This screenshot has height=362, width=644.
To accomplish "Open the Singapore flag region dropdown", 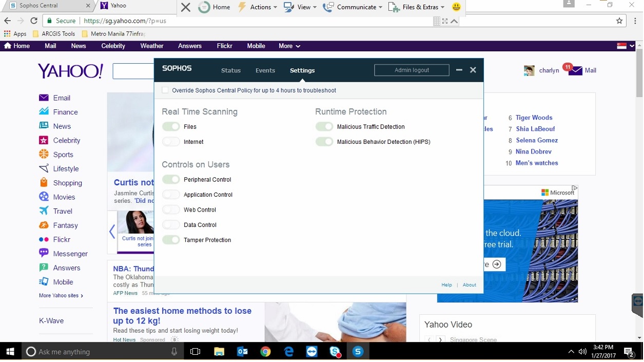I will pyautogui.click(x=626, y=46).
